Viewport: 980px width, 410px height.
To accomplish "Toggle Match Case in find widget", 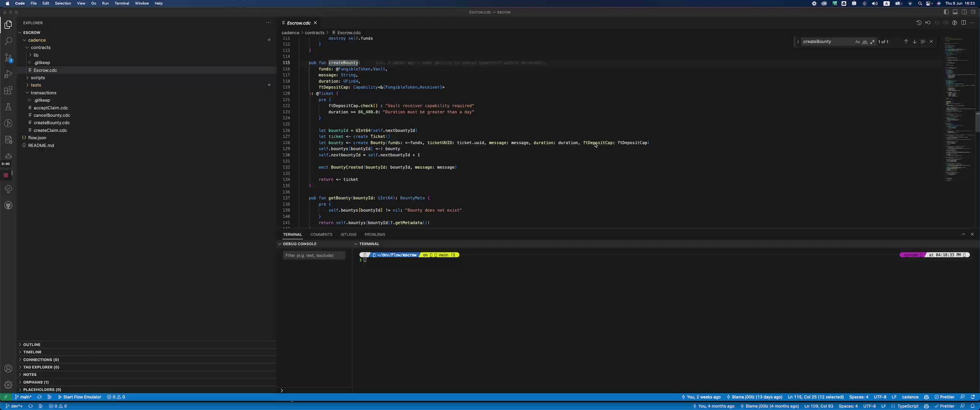I will (857, 42).
